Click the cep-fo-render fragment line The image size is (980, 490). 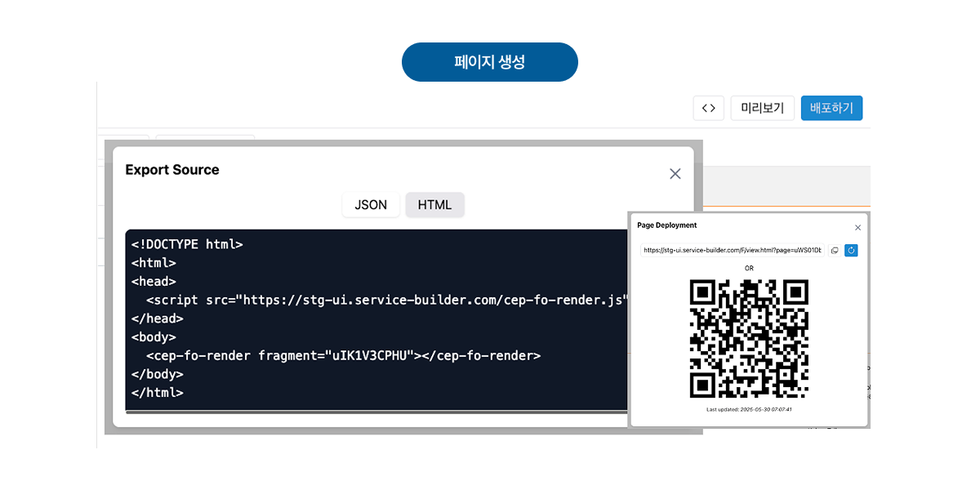click(x=343, y=356)
